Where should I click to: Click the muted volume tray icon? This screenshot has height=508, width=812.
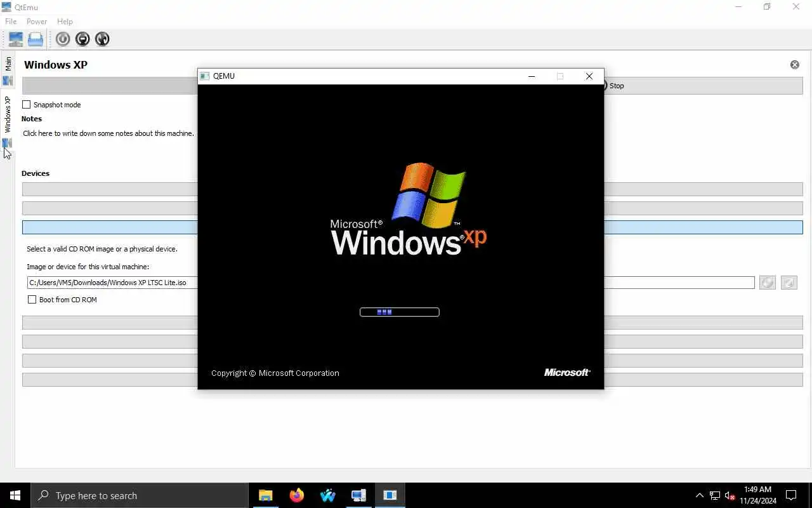[x=730, y=495]
